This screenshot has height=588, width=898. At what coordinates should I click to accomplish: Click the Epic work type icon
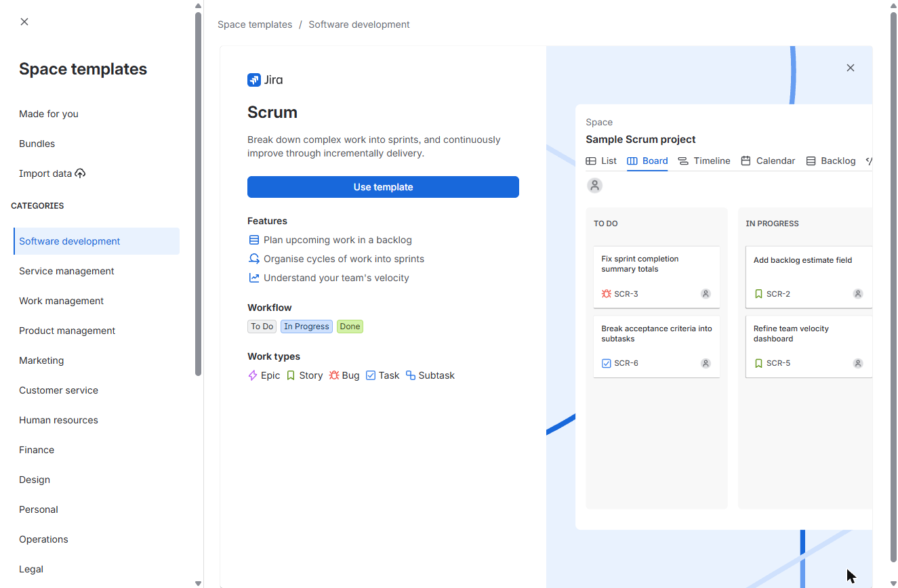click(x=253, y=375)
